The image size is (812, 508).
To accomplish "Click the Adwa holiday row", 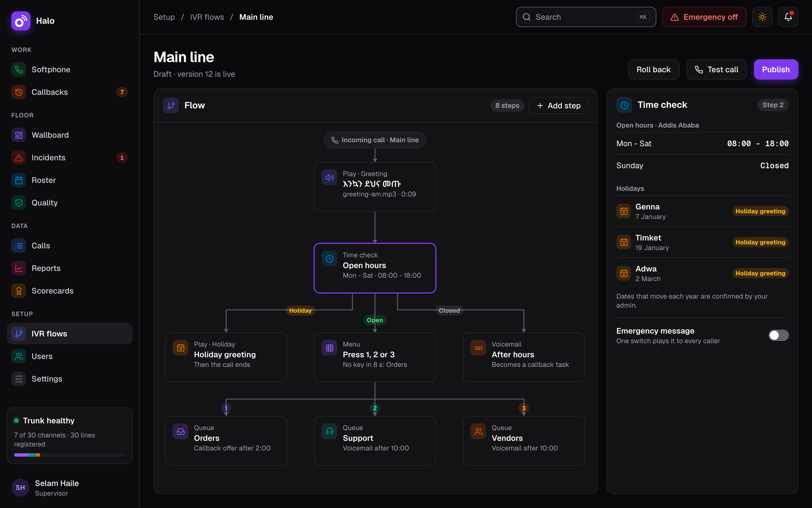I will pos(702,273).
